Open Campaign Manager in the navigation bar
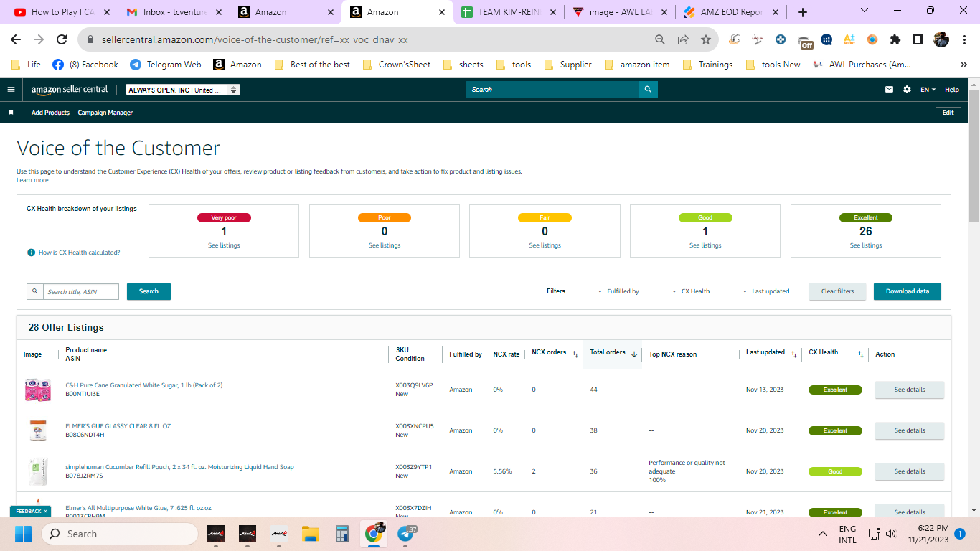 pyautogui.click(x=105, y=113)
